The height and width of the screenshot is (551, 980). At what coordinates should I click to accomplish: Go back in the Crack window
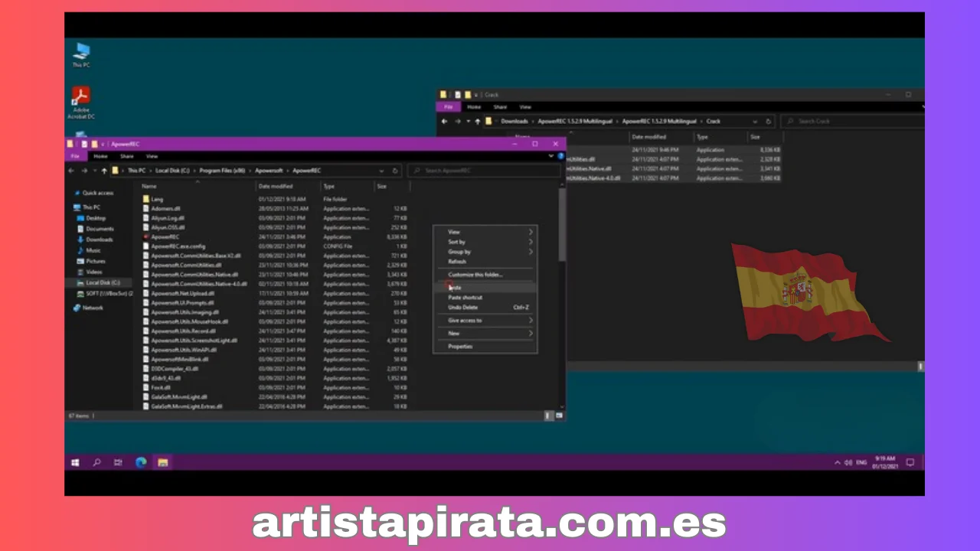[445, 121]
